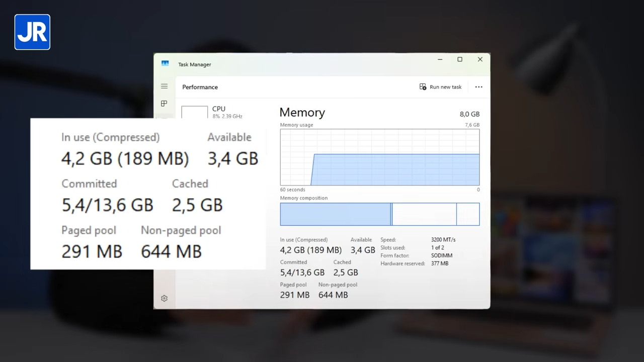Select the Memory section title
Screen dimensions: 644x362
tap(302, 112)
